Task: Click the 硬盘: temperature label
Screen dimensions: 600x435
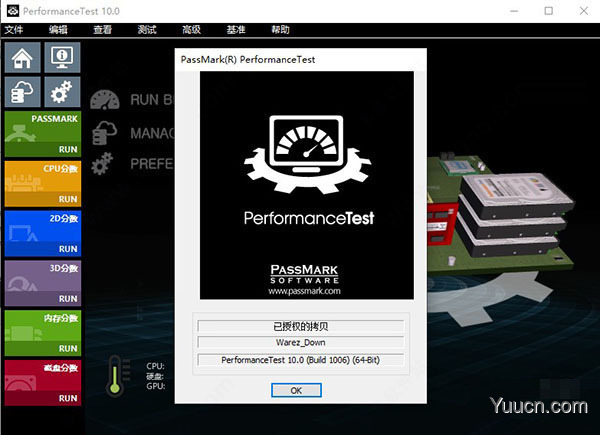Action: click(x=155, y=376)
